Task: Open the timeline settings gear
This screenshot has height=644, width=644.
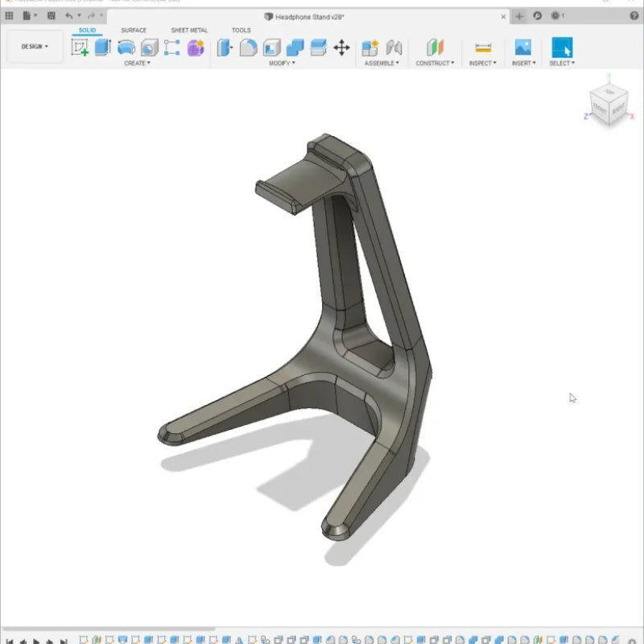Action: tap(633, 641)
